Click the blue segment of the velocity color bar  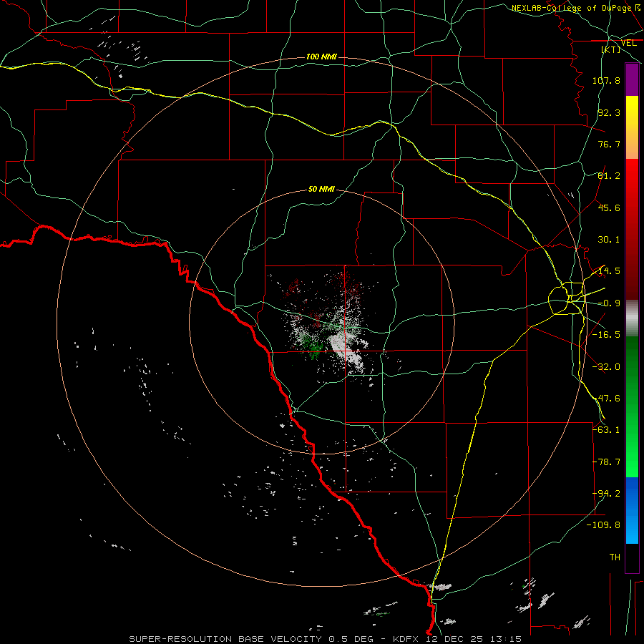tap(632, 510)
